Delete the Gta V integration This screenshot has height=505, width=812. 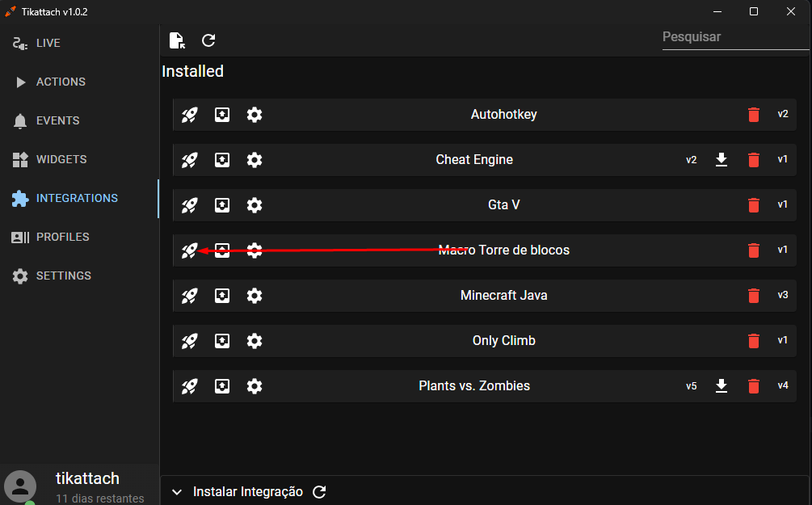[754, 205]
